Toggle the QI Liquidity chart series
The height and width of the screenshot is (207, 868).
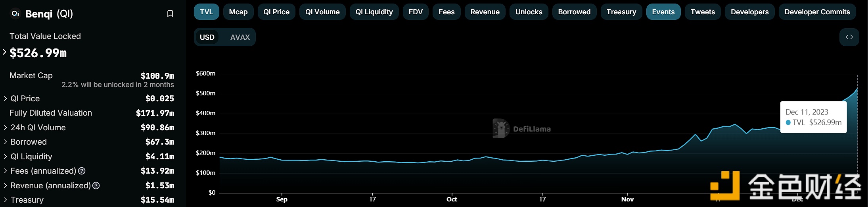tap(374, 12)
